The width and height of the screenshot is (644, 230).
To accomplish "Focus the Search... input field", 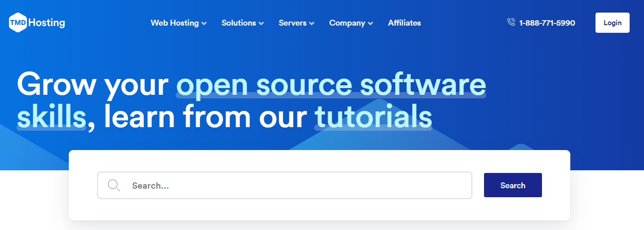I will tap(284, 185).
